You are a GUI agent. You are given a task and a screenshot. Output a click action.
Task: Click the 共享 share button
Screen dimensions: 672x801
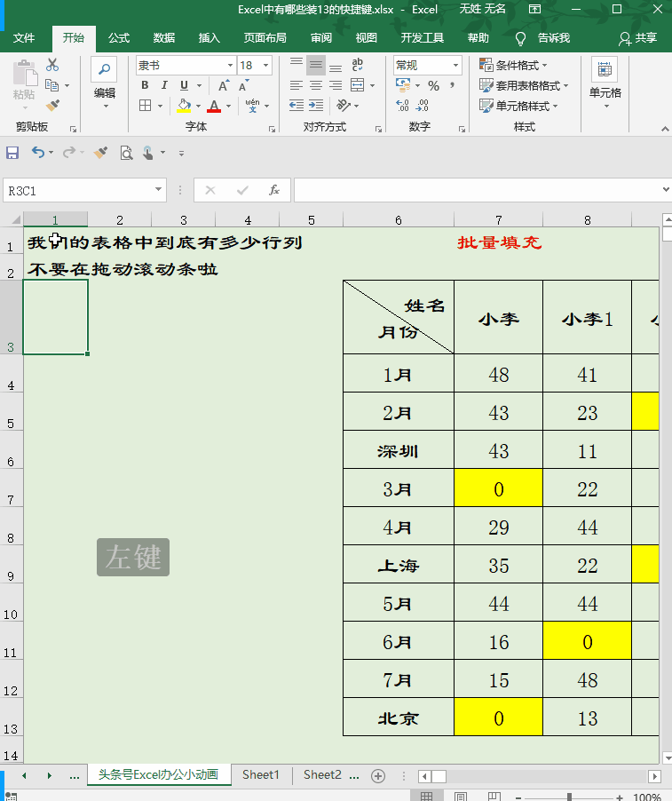point(637,38)
